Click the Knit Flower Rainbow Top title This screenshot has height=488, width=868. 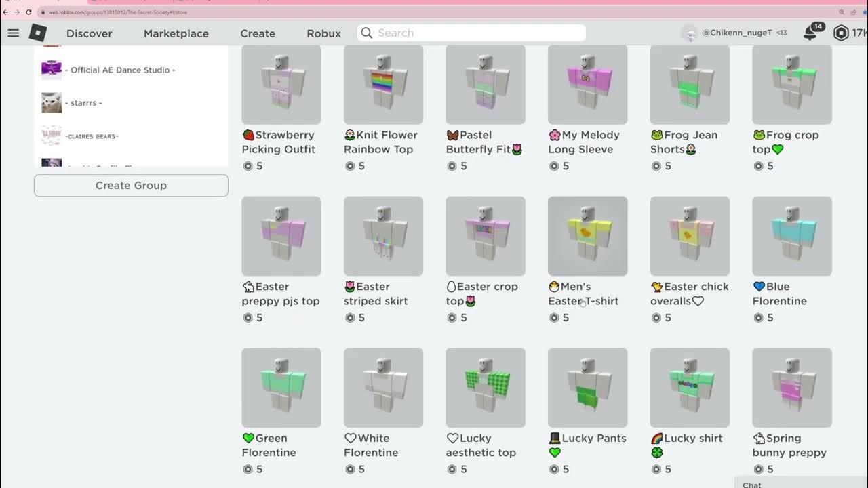[x=381, y=142]
